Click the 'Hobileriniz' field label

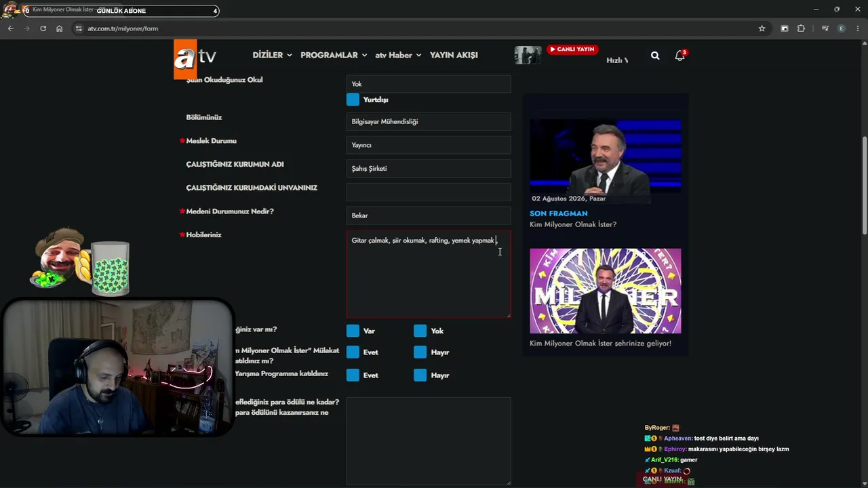(x=204, y=235)
